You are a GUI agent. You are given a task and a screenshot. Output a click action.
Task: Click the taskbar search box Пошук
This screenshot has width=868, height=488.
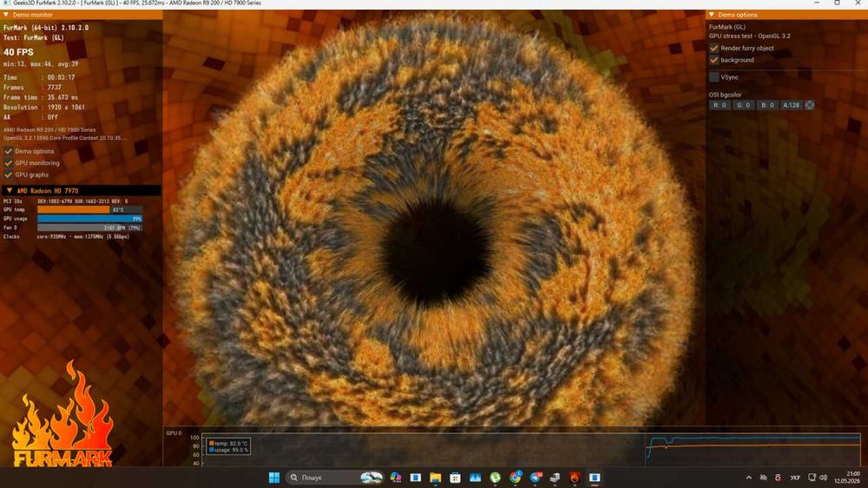pos(335,478)
